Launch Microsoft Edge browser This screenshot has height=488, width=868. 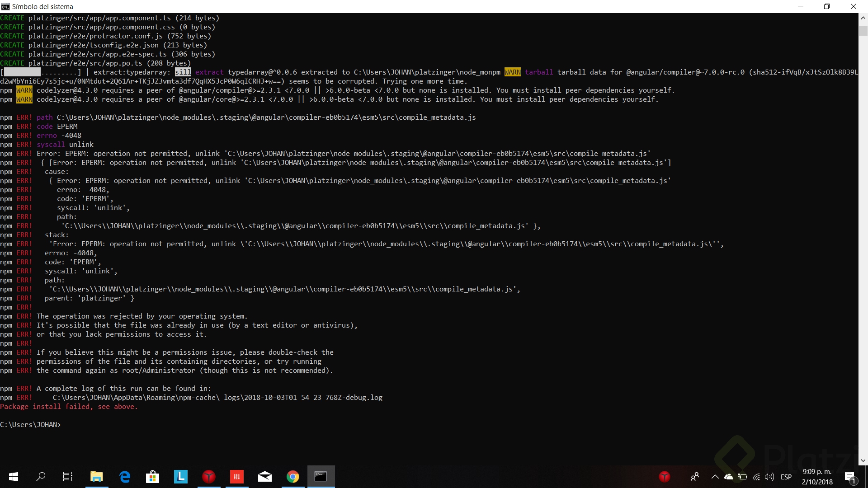pos(124,477)
